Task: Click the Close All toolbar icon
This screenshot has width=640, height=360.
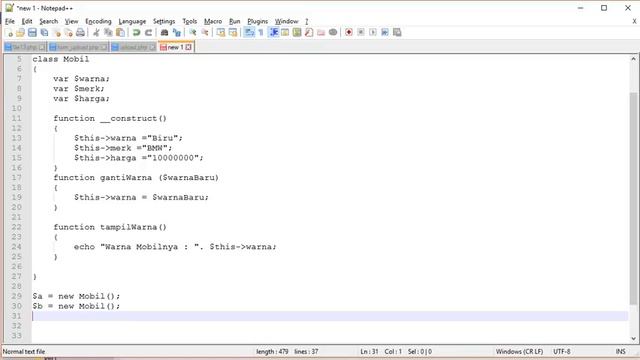Action: [69, 33]
